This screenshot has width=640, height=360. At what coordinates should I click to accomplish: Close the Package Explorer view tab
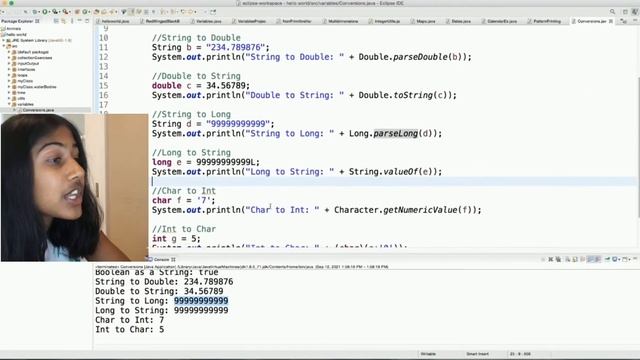37,21
